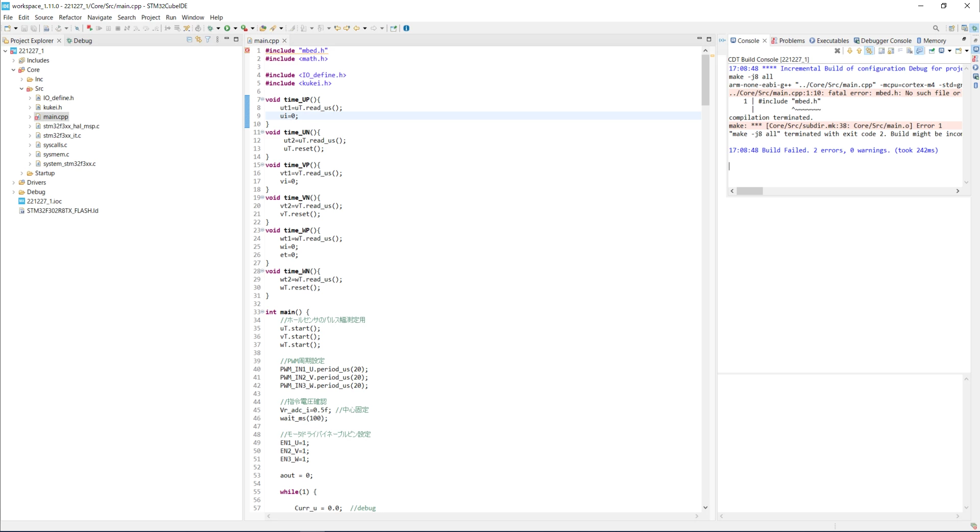Collapse the Src folder node
The width and height of the screenshot is (980, 532).
(21, 89)
